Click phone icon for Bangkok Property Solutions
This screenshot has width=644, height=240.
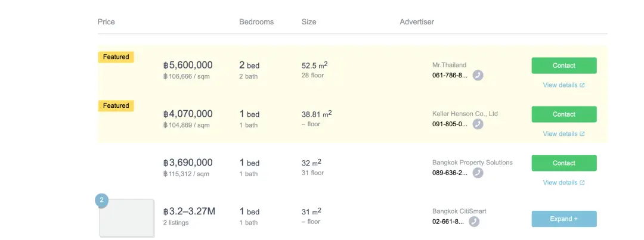478,173
